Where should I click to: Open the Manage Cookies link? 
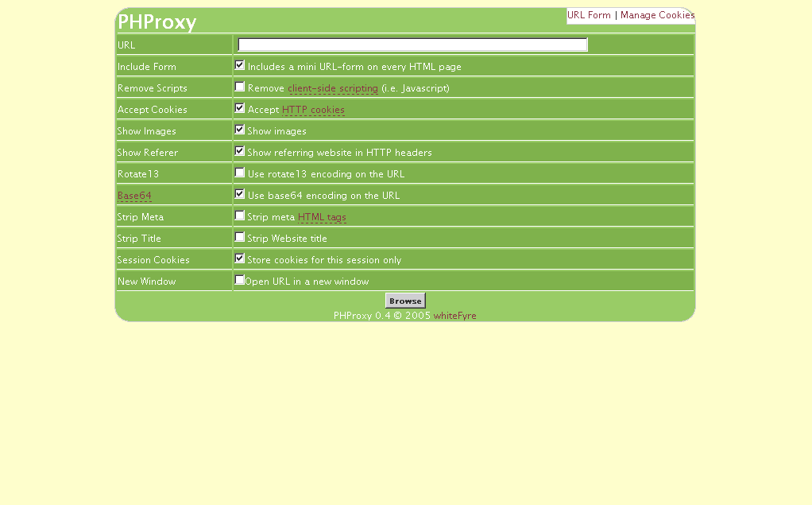(x=657, y=15)
